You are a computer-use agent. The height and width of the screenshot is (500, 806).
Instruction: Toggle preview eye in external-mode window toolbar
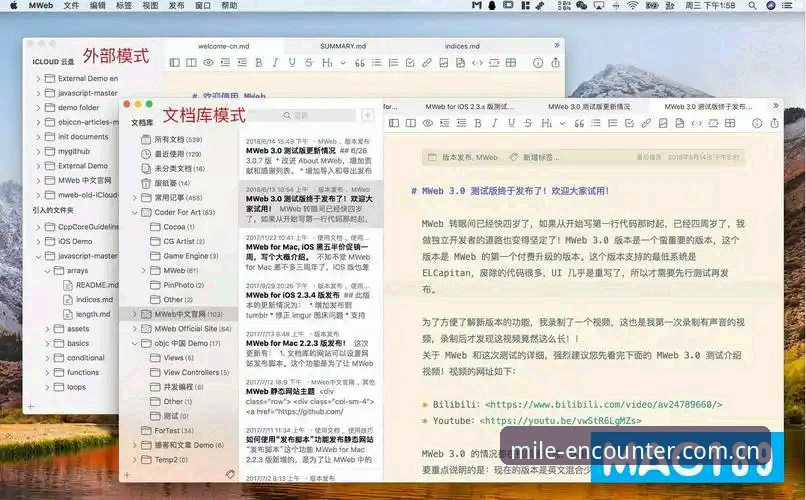tap(208, 63)
